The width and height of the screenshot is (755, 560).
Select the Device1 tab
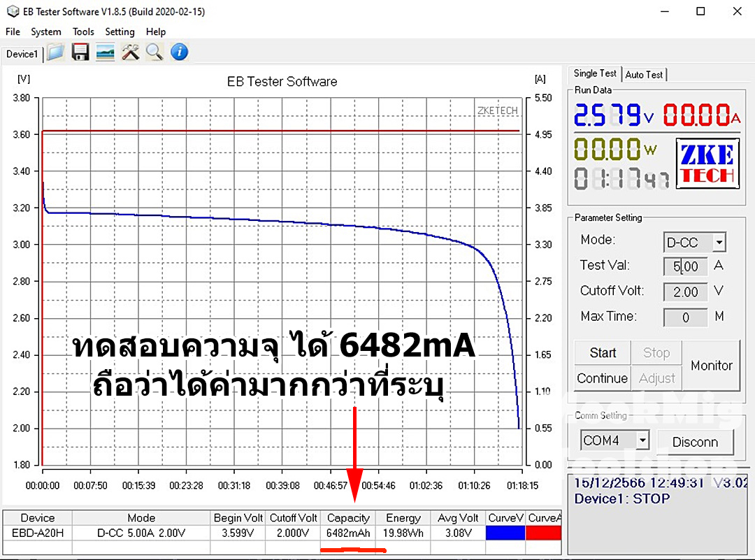click(22, 53)
